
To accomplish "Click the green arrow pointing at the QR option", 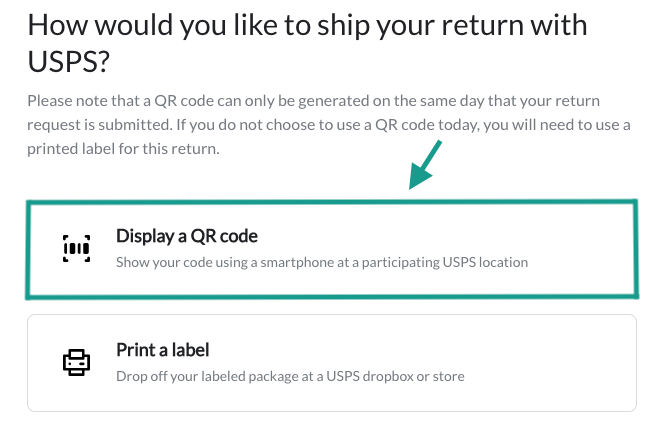I will tap(425, 165).
